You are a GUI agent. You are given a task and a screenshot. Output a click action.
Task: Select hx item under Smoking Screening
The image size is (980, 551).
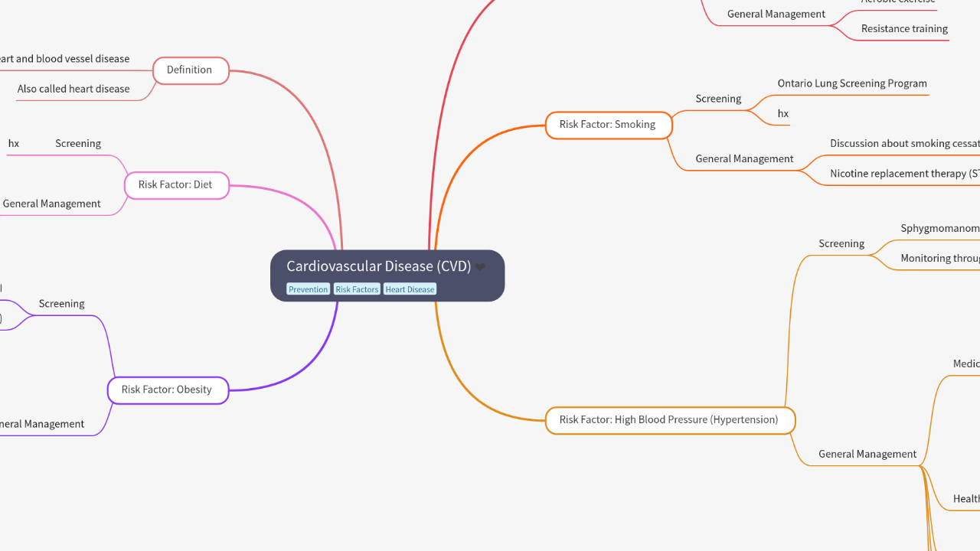pos(782,114)
